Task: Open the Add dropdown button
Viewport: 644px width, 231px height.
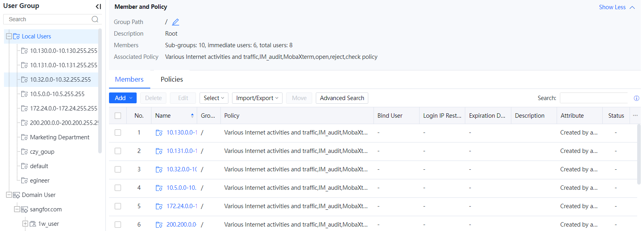Action: [123, 98]
